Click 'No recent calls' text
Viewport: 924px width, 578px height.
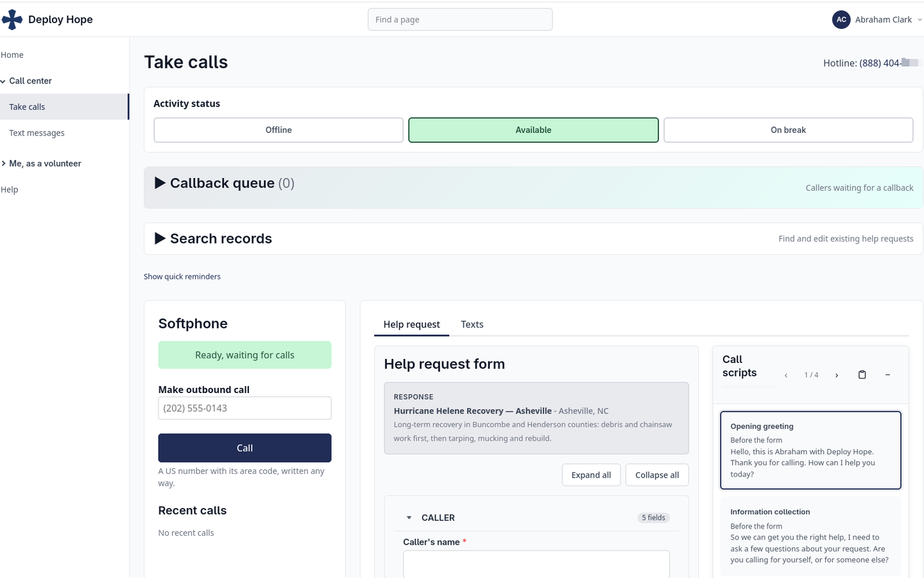pos(186,533)
